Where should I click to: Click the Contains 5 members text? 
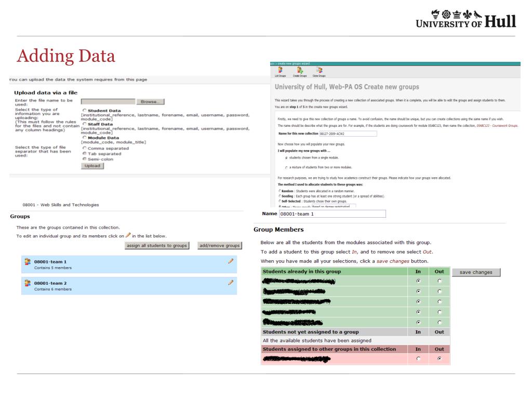[53, 268]
